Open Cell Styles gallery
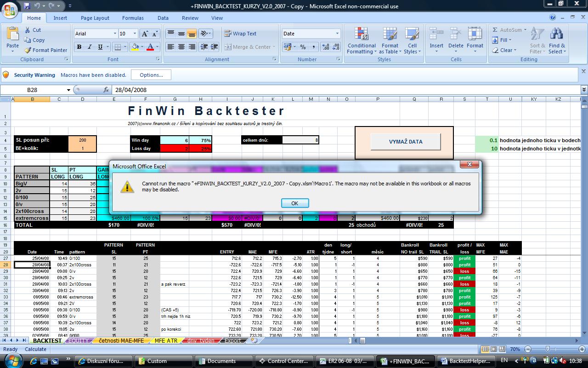Viewport: 588px width, 368px height. (412, 40)
